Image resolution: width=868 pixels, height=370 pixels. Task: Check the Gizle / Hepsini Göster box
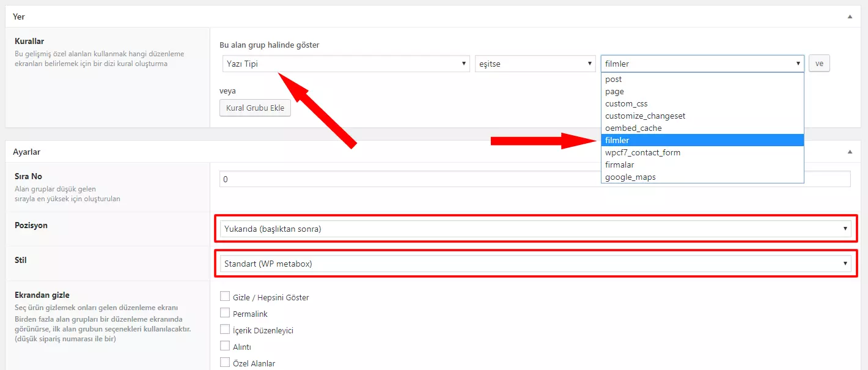225,297
